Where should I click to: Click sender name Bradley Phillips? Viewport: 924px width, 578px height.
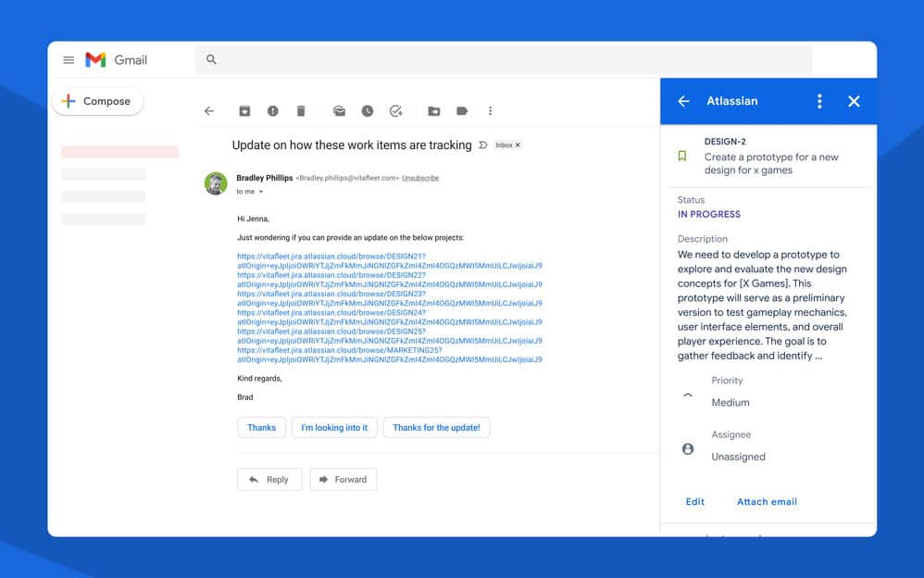click(x=265, y=178)
